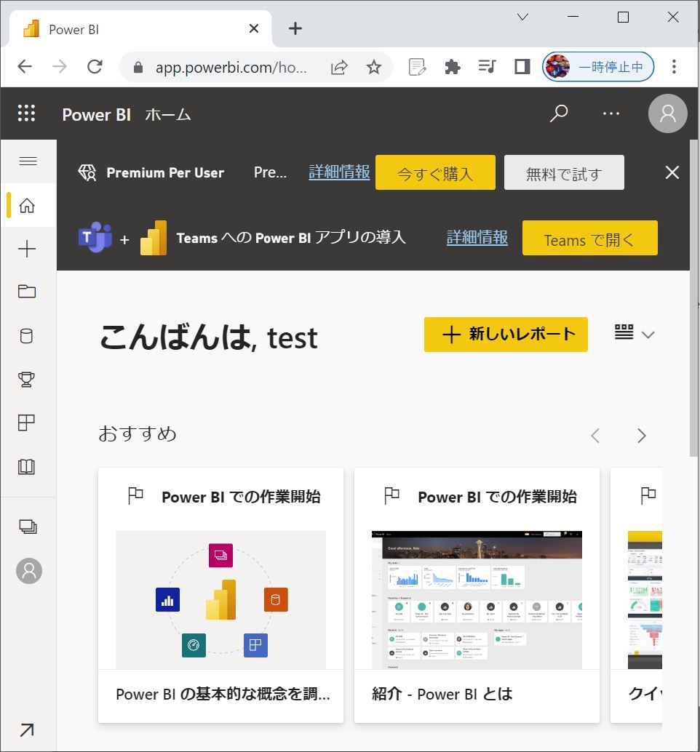The height and width of the screenshot is (752, 700).
Task: Open browser extensions puzzle icon
Action: [453, 67]
